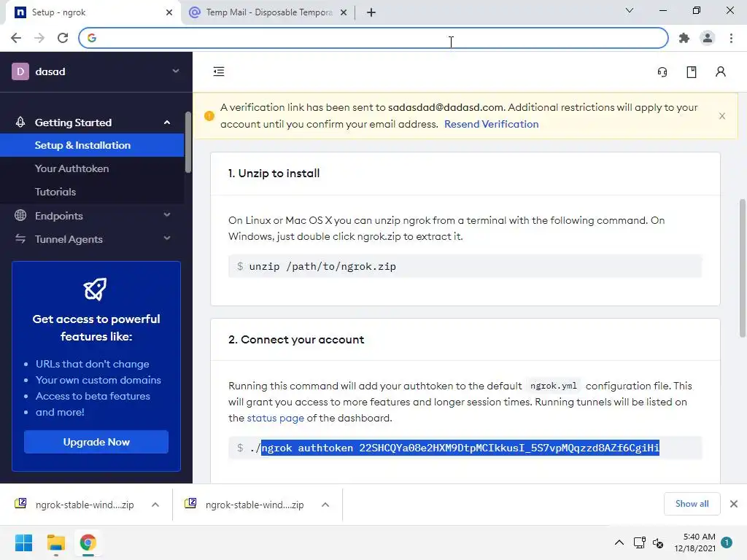747x560 pixels.
Task: Click the Upgrade Now button
Action: pos(96,442)
